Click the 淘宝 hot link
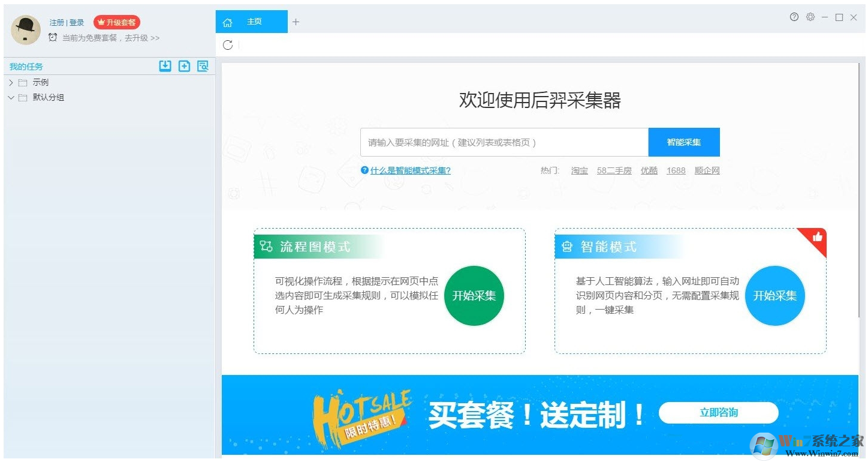Viewport: 868px width, 462px height. coord(579,170)
